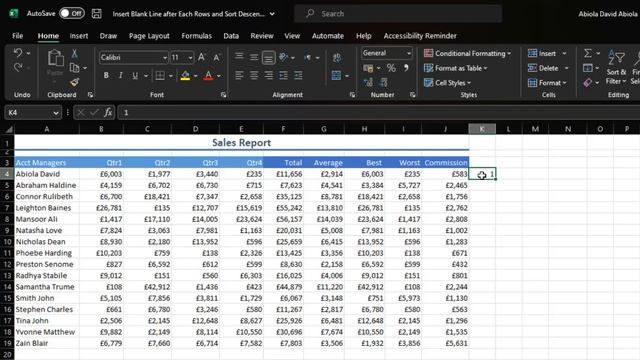
Task: Open the Clipboard pane launcher
Action: coord(90,95)
